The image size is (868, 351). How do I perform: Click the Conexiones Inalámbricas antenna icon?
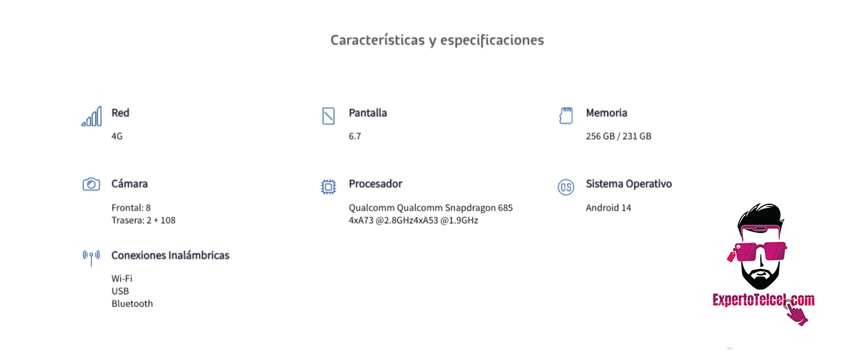(91, 258)
